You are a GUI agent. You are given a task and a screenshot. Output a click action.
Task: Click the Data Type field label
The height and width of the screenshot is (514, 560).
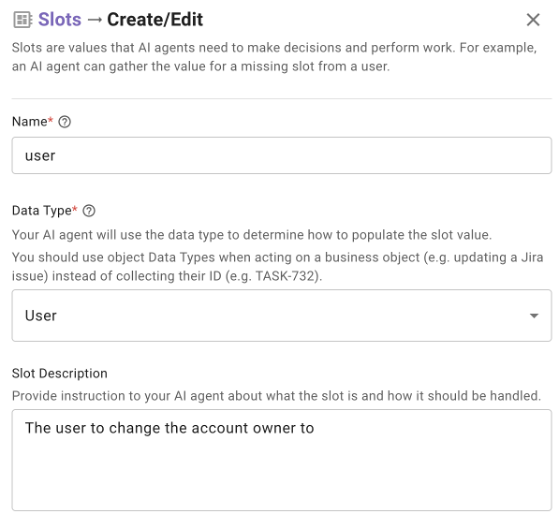click(x=41, y=211)
